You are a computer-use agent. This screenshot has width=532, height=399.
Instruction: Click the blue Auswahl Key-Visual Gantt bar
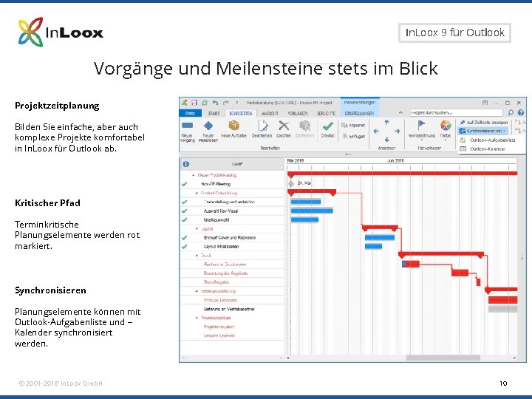point(312,211)
